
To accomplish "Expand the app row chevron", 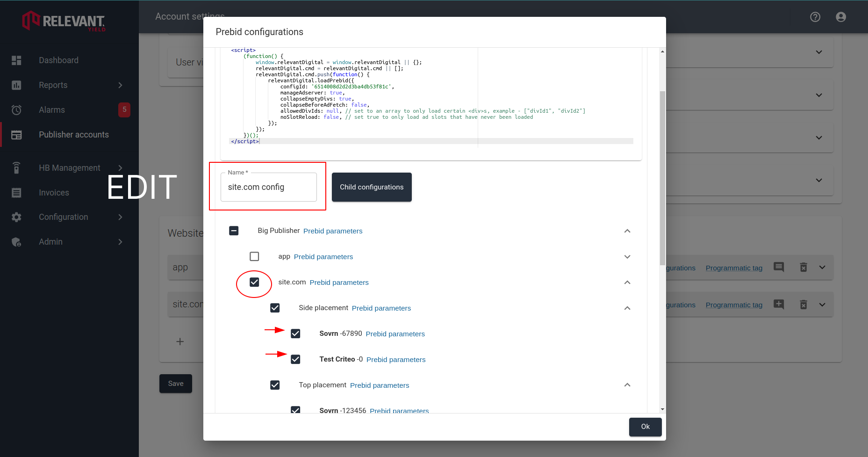I will 627,256.
